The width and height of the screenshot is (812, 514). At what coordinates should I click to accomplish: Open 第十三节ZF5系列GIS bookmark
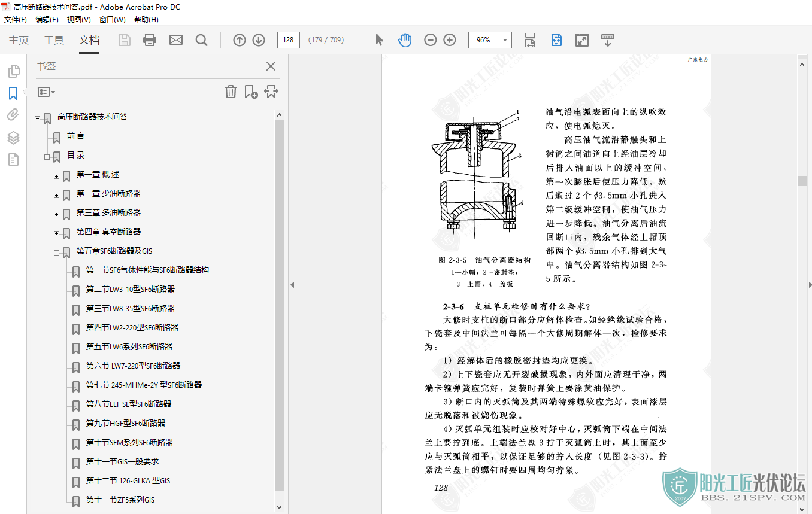(x=120, y=500)
